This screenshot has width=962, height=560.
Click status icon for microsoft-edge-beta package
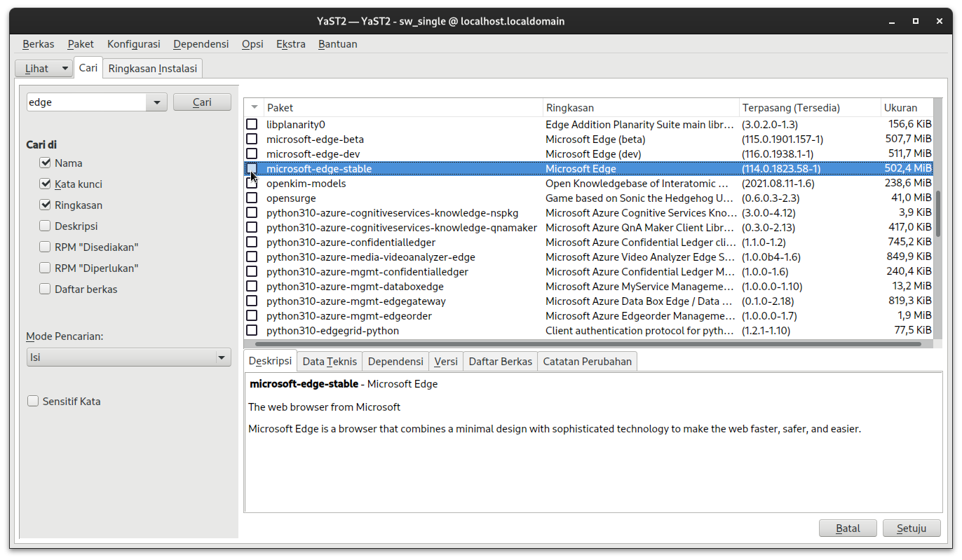coord(252,139)
